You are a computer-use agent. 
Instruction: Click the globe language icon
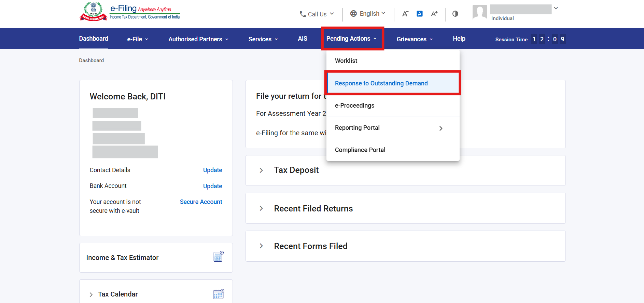pyautogui.click(x=353, y=14)
